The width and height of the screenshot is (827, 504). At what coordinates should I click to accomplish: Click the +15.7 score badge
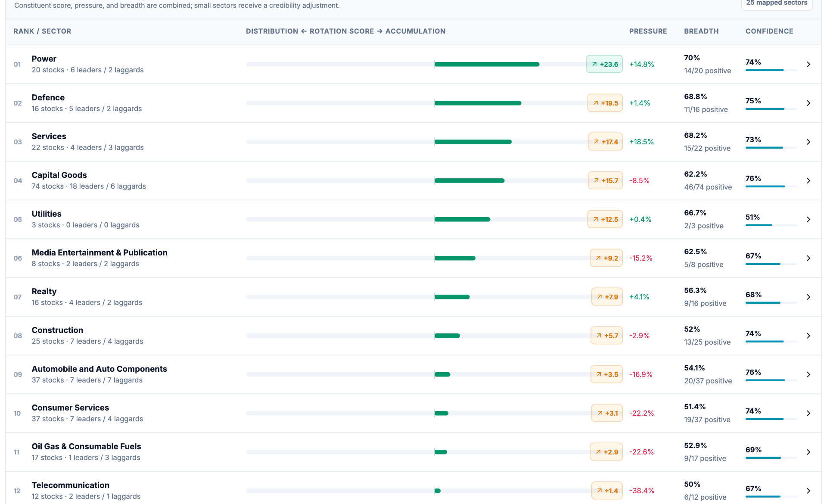606,180
